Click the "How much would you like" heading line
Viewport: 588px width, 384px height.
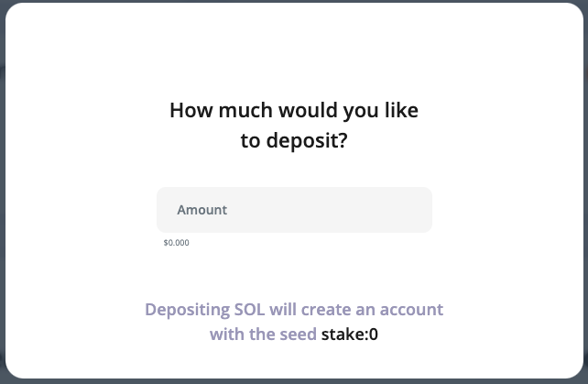click(x=294, y=111)
